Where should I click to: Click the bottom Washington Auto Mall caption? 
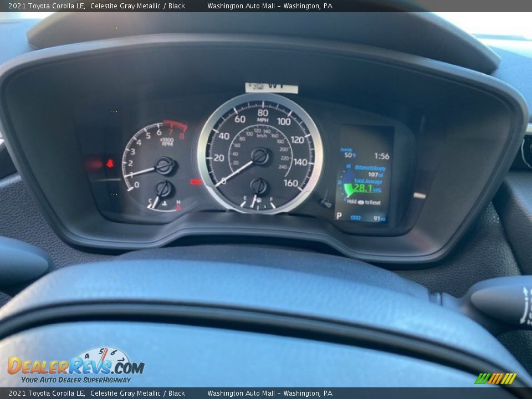point(270,393)
